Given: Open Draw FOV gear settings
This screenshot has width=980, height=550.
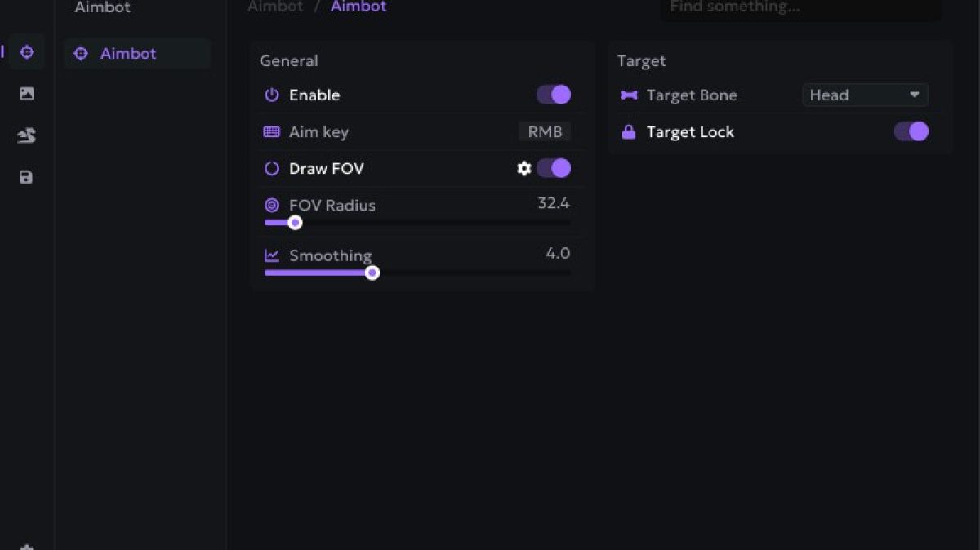Looking at the screenshot, I should pos(524,168).
